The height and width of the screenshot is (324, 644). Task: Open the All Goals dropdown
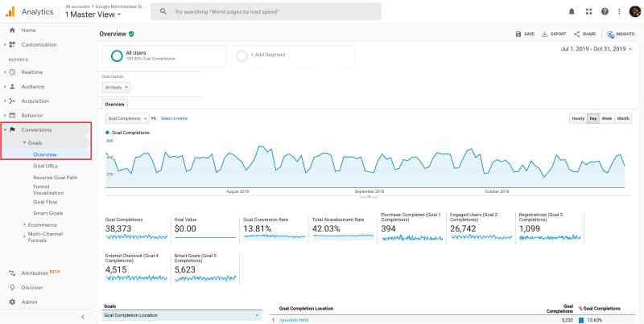click(x=116, y=88)
